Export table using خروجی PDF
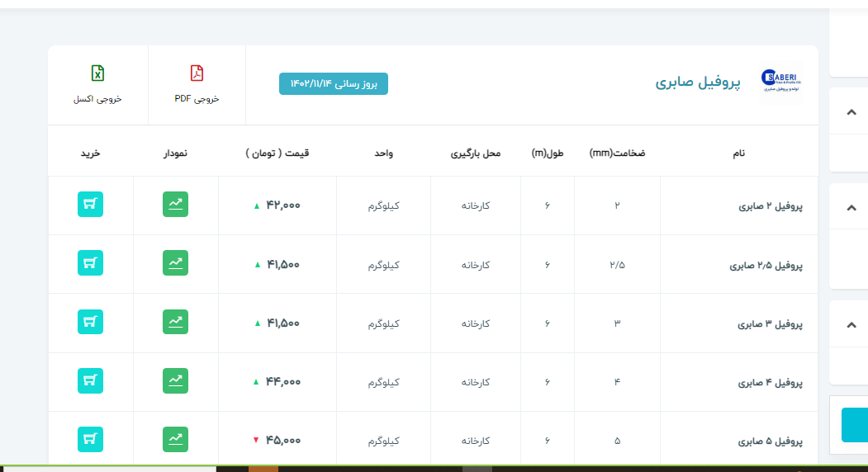The height and width of the screenshot is (472, 868). pos(197,84)
